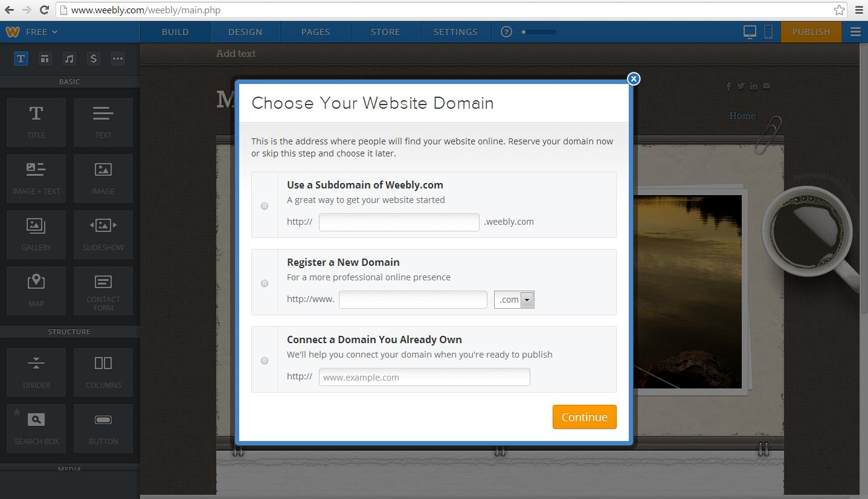Click the help question mark icon
Image resolution: width=868 pixels, height=499 pixels.
coord(506,32)
